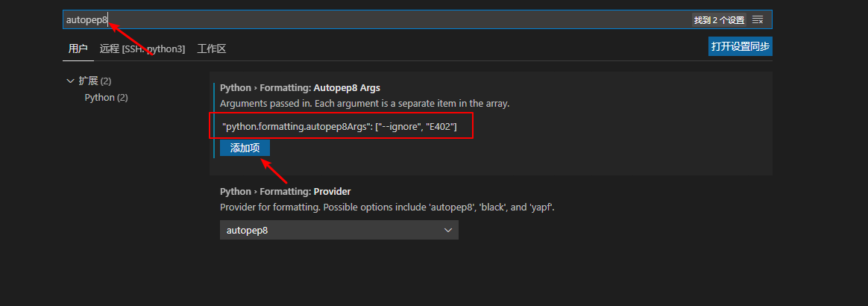The image size is (868, 306).
Task: Click the 'Provider for formatting' description text
Action: (387, 207)
